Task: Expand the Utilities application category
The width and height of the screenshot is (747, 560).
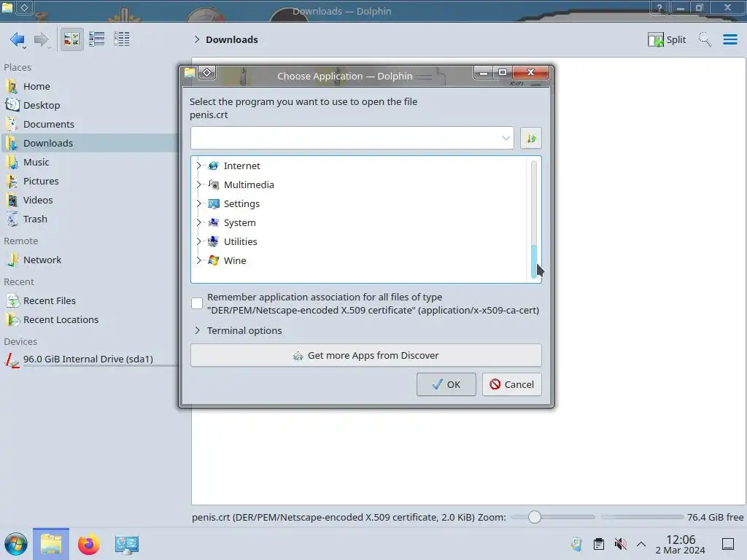Action: click(198, 242)
